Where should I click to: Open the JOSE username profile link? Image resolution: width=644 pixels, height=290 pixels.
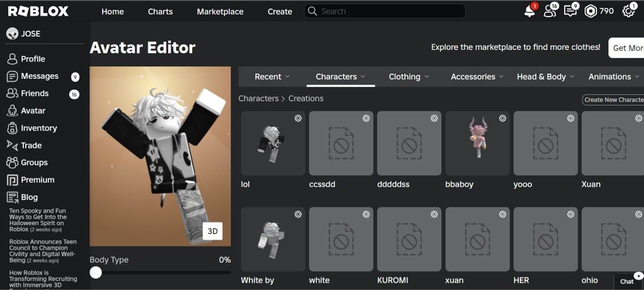23,33
